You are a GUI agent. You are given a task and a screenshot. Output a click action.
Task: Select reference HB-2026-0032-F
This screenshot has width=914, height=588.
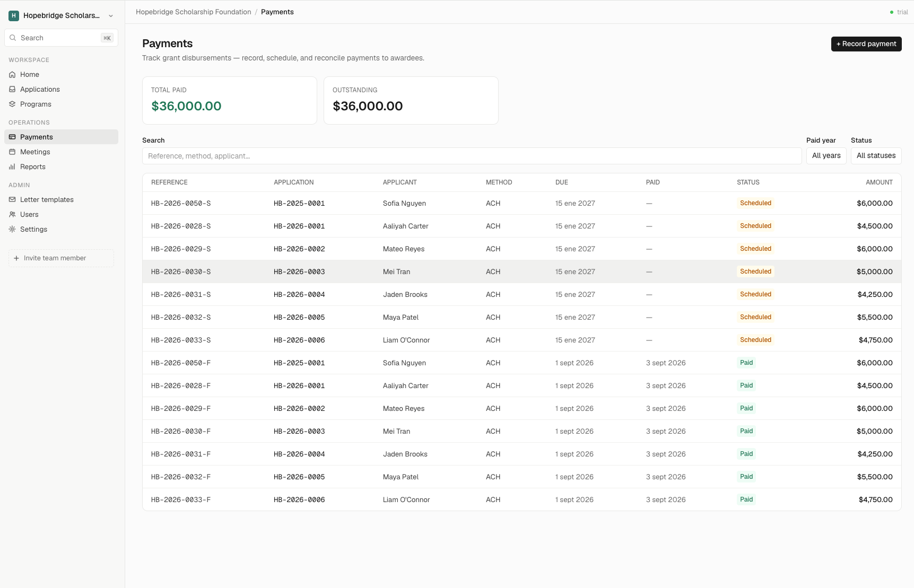tap(181, 477)
